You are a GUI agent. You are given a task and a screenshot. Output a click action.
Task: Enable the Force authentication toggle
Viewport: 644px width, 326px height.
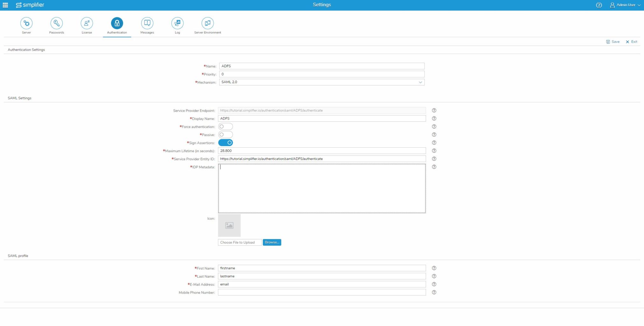226,126
